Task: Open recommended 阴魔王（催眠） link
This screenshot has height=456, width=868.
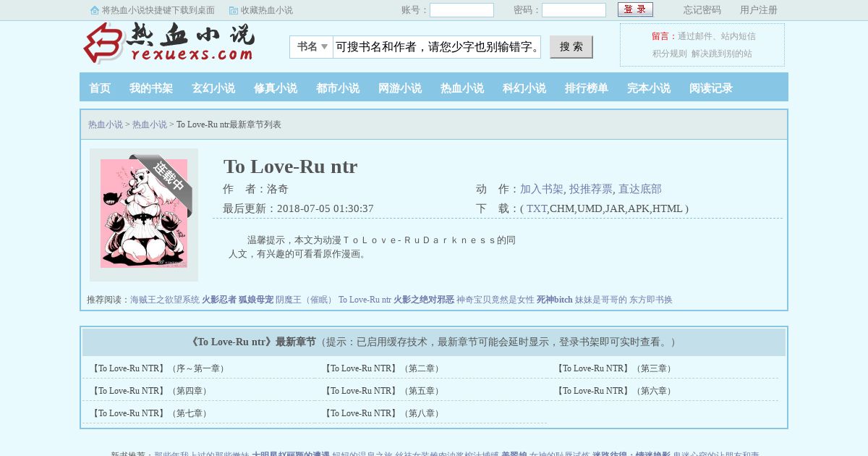Action: (306, 300)
